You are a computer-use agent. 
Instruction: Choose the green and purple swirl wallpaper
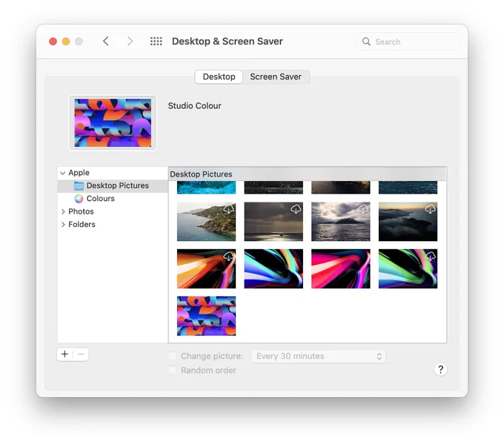[x=408, y=268]
